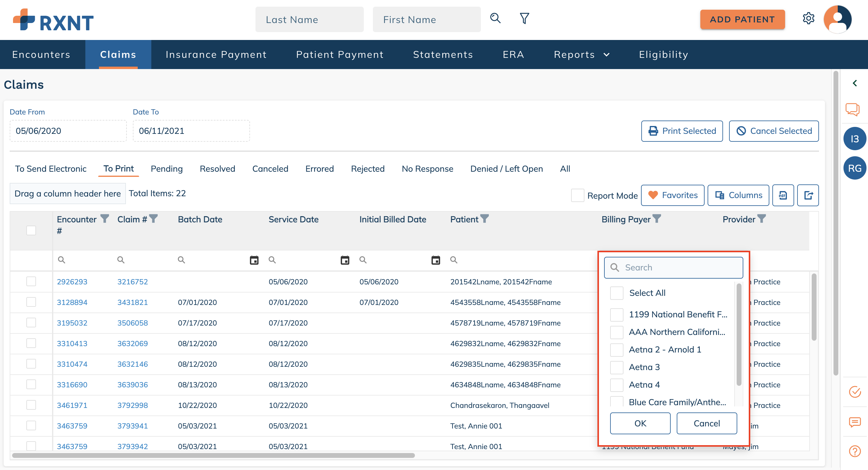Switch to the Pending claims tab
The height and width of the screenshot is (470, 868).
(x=167, y=169)
